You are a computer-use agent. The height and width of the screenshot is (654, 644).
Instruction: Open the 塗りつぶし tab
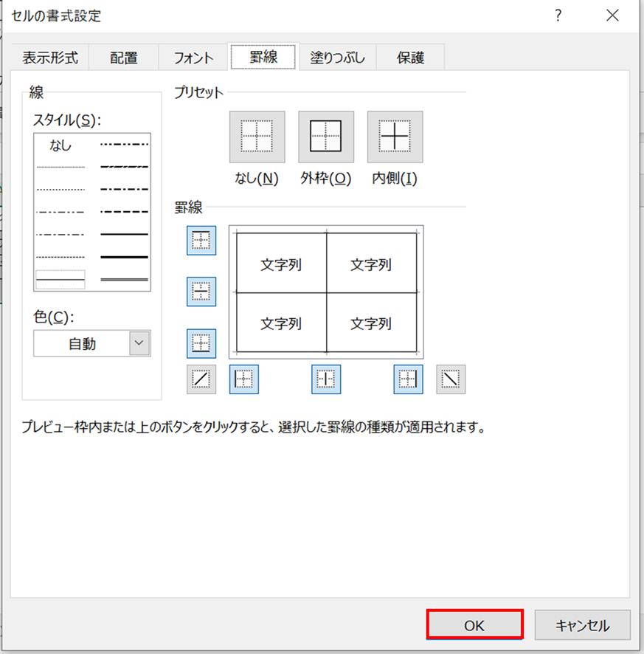(337, 58)
